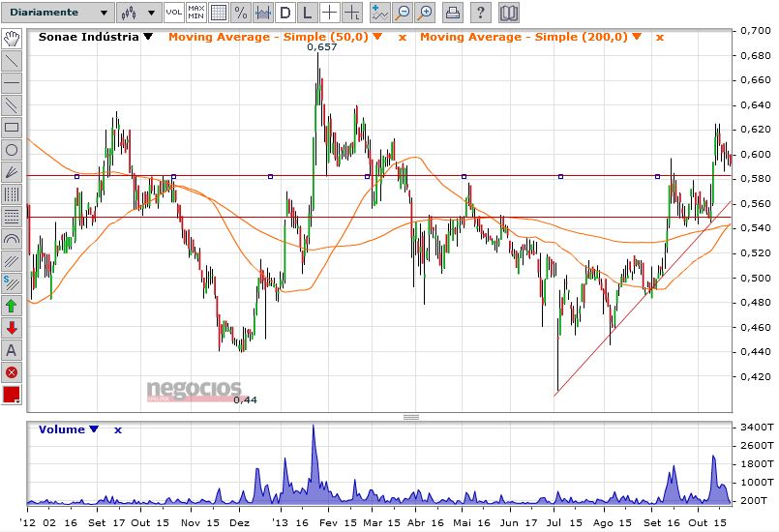779x532 pixels.
Task: Open the Volume panel dropdown arrow
Action: coord(94,429)
